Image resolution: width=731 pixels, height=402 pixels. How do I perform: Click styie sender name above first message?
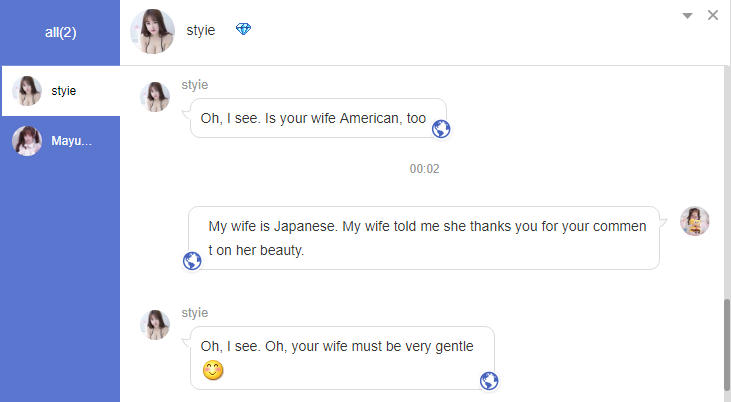click(x=195, y=85)
